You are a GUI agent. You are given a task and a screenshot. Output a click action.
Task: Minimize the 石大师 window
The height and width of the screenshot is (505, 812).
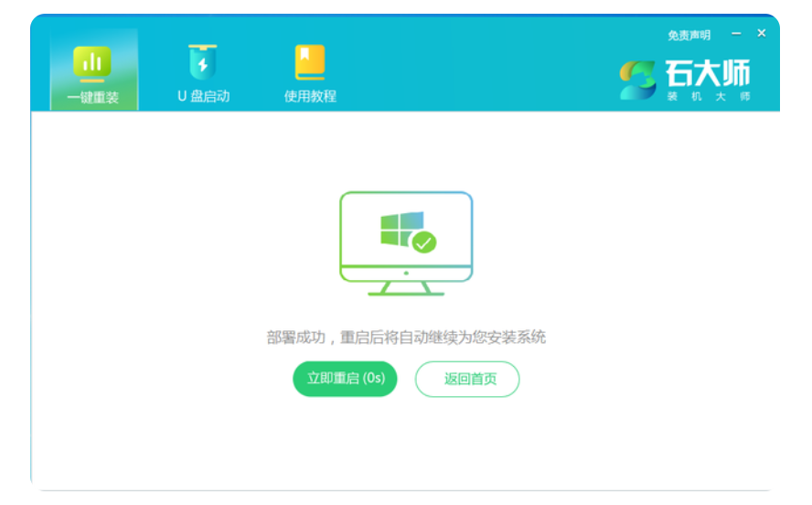click(736, 34)
